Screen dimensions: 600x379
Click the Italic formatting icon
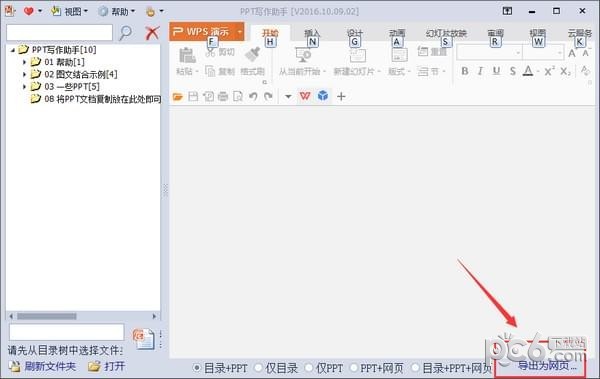point(480,71)
